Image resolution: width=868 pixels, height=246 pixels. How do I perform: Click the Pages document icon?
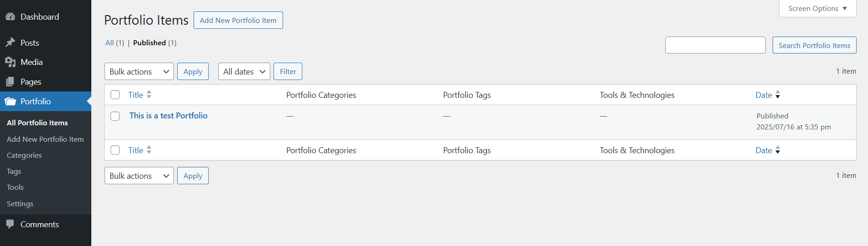[10, 82]
